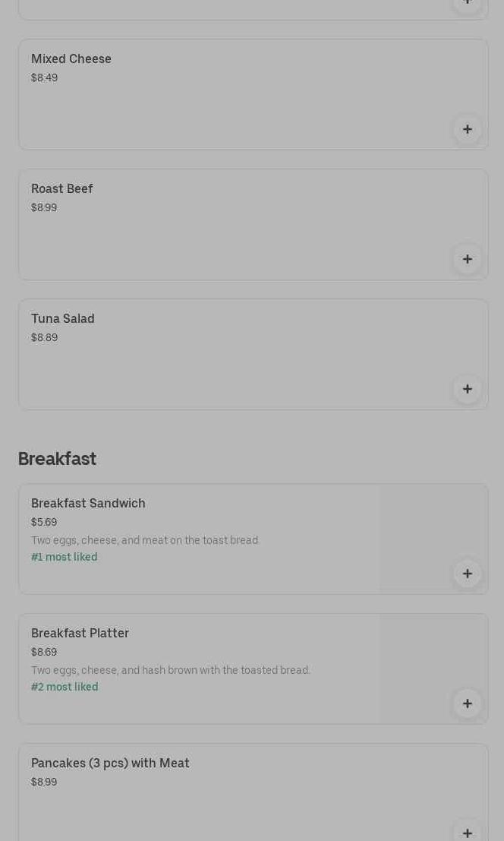The image size is (504, 841).
Task: Select the Roast Beef item name
Action: tap(62, 188)
